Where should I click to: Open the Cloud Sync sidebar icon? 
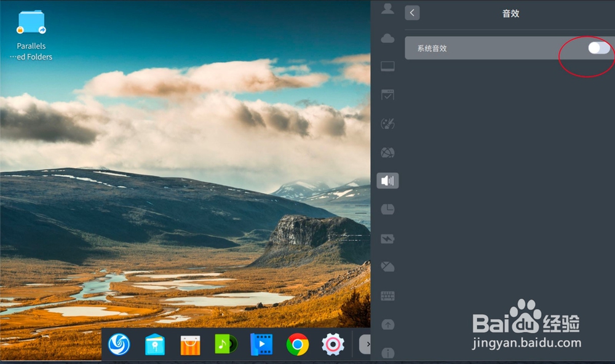(387, 38)
